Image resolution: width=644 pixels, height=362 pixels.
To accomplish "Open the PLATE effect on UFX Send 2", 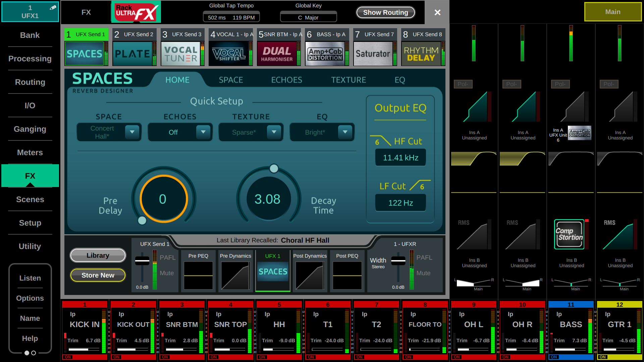I will [x=133, y=53].
